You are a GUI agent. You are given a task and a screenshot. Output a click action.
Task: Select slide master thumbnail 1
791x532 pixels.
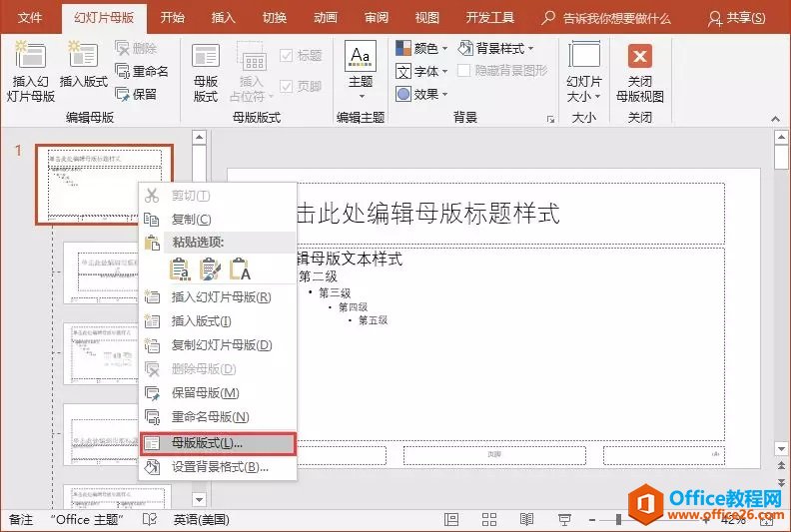(105, 184)
